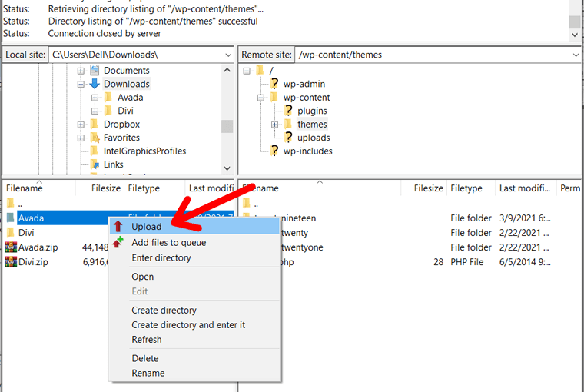Select the Avada.zip archive icon

point(11,247)
